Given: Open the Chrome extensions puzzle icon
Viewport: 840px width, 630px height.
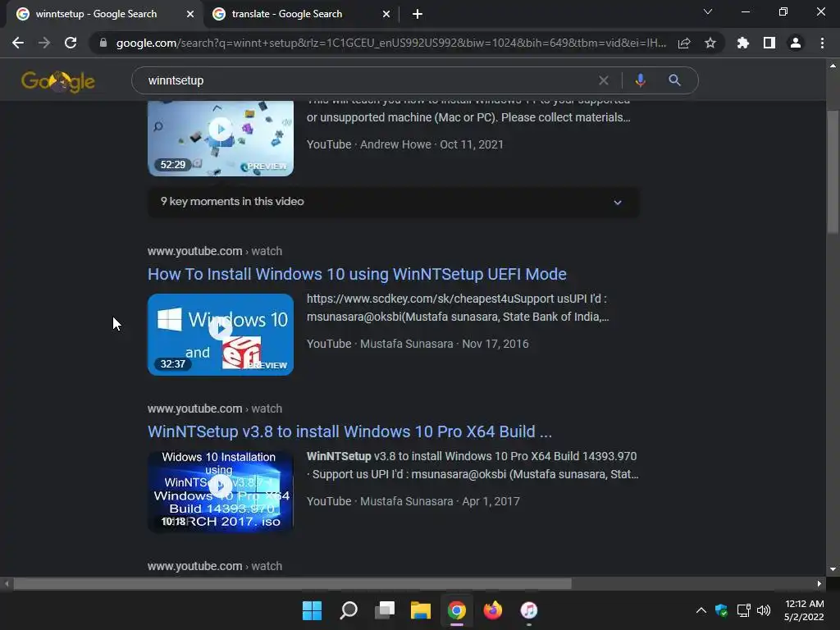Looking at the screenshot, I should [x=742, y=43].
